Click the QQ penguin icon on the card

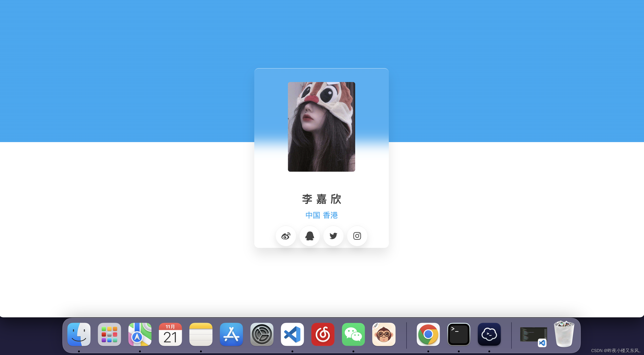pos(309,236)
